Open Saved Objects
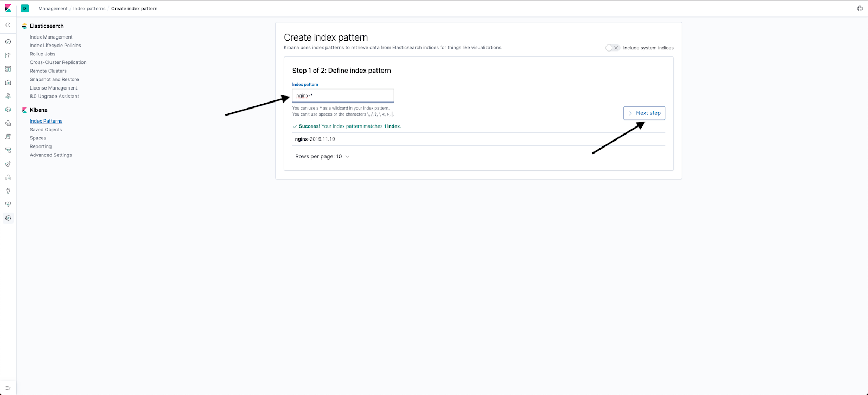Screen dimensions: 868x395 pyautogui.click(x=46, y=130)
